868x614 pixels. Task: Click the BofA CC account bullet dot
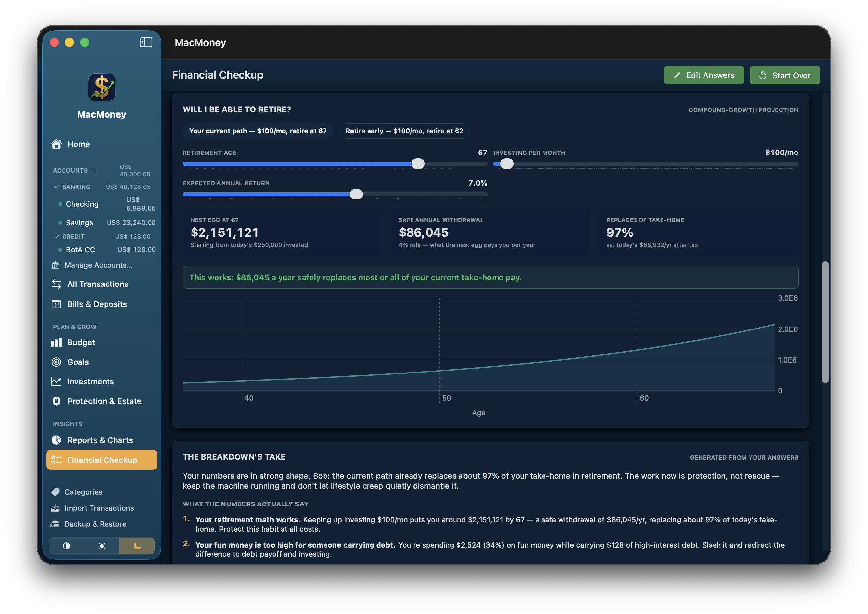[60, 250]
